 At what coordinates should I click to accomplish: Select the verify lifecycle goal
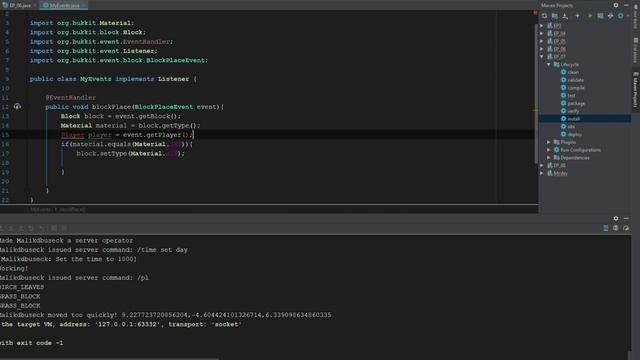pyautogui.click(x=573, y=111)
